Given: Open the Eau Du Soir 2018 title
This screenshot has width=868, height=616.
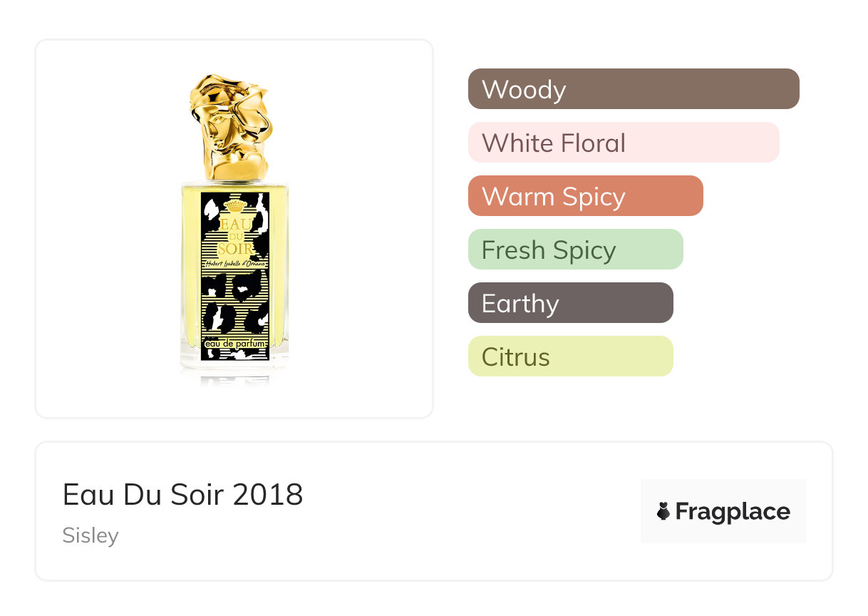Looking at the screenshot, I should click(183, 494).
